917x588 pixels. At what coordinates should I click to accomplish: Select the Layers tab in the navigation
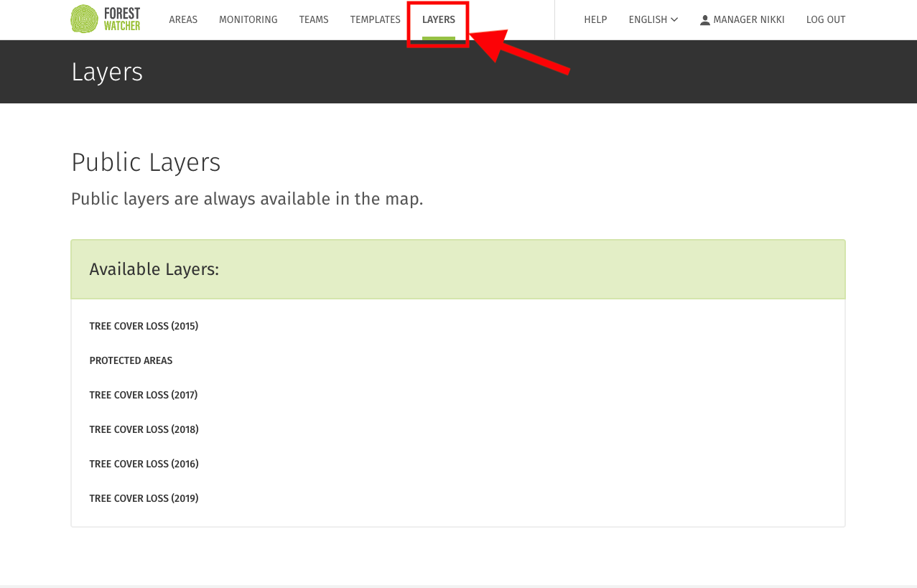point(438,19)
